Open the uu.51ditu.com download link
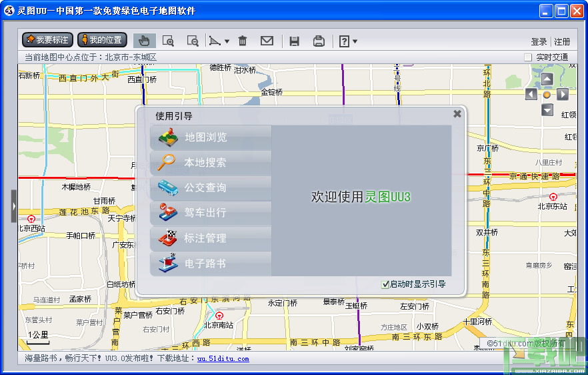This screenshot has height=375, width=588. click(x=223, y=359)
